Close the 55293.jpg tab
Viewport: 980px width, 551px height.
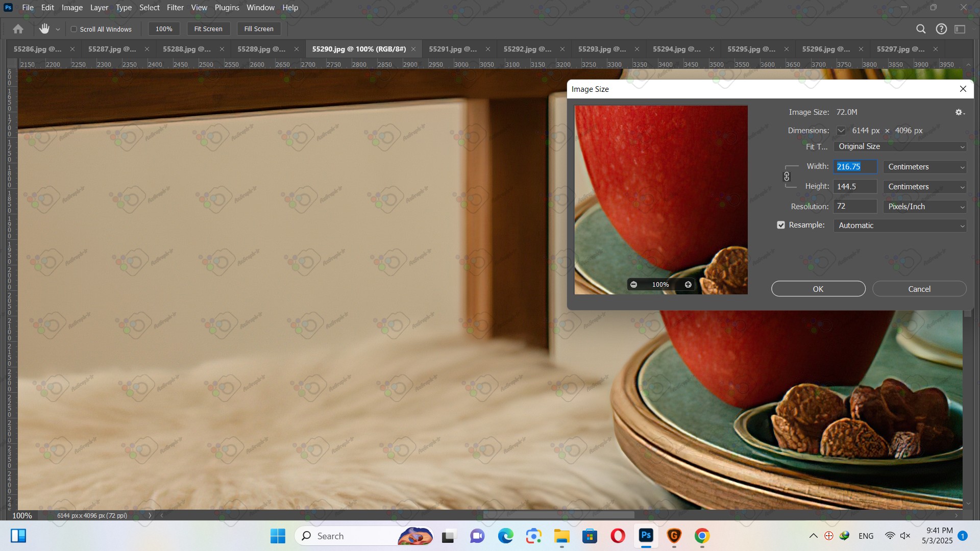[x=637, y=49]
